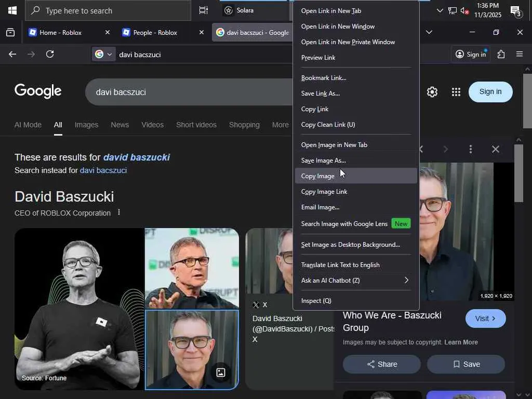Viewport: 532px width, 399px height.
Task: Open the News search tab
Action: tap(120, 125)
